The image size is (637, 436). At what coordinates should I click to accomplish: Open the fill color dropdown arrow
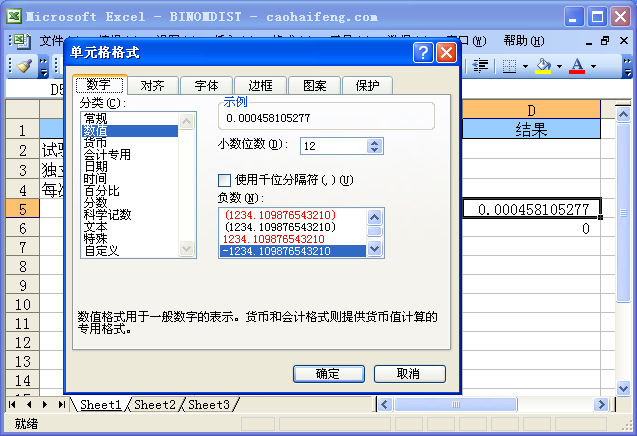pyautogui.click(x=559, y=66)
